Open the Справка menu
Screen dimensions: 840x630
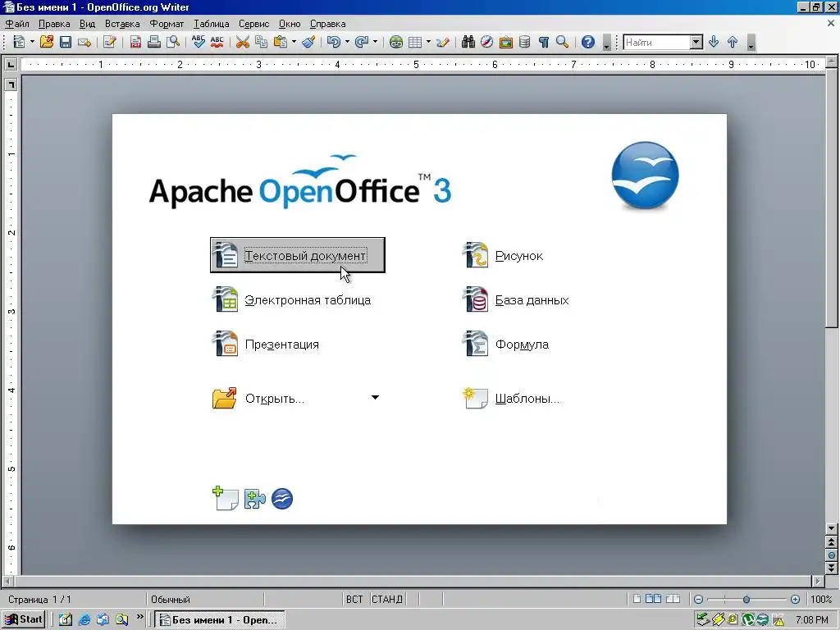coord(328,24)
